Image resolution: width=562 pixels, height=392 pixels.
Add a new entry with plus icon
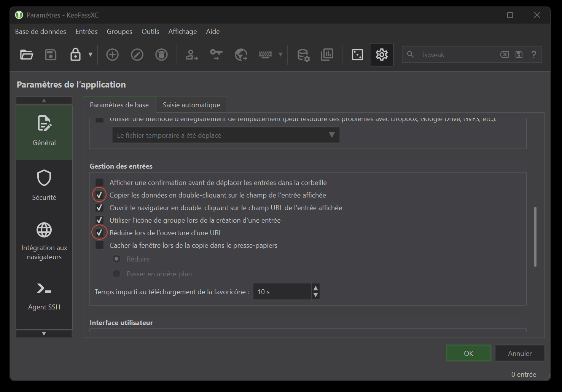112,55
